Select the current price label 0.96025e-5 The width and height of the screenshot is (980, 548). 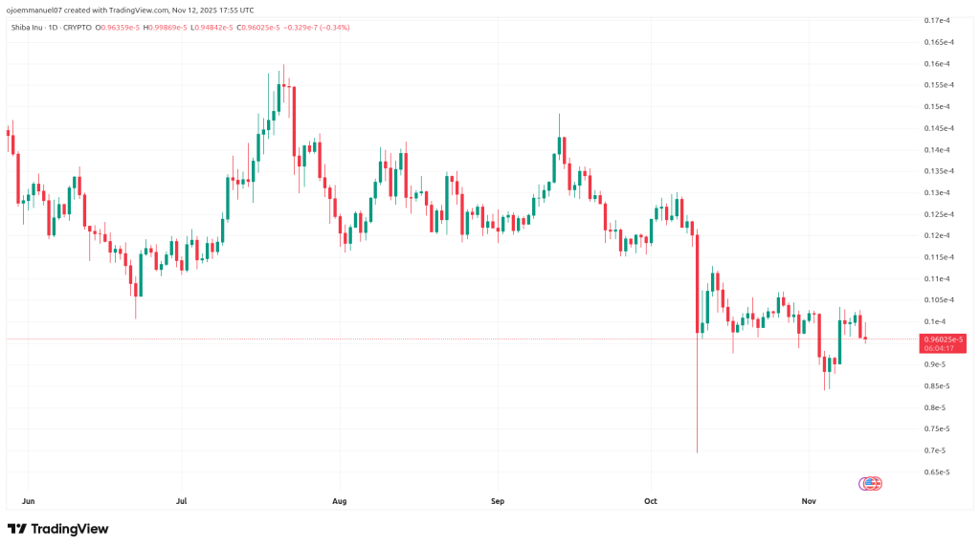pos(944,339)
